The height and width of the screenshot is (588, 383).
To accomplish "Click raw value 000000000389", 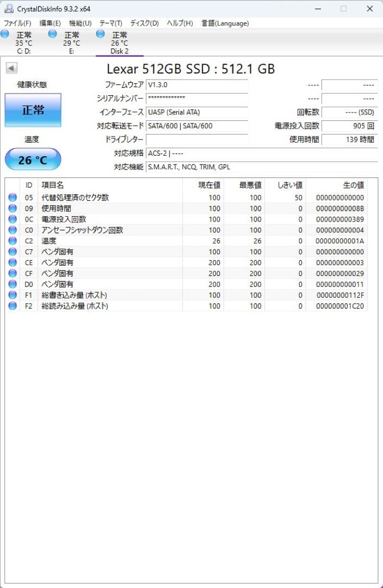I will pyautogui.click(x=339, y=219).
